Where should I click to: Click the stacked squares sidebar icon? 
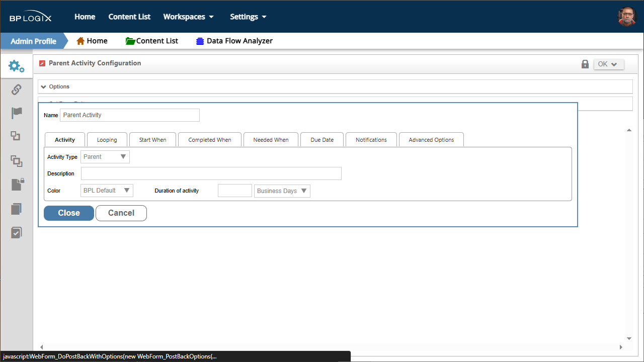pos(17,161)
